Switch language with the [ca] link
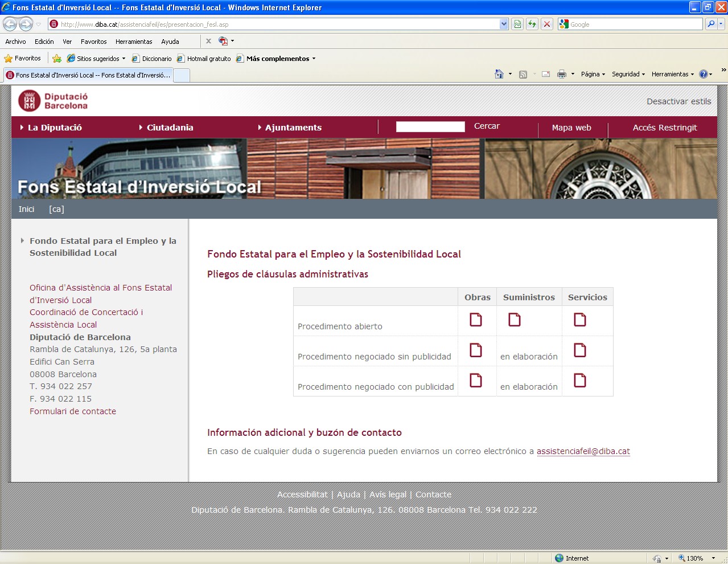This screenshot has width=728, height=564. [x=56, y=209]
